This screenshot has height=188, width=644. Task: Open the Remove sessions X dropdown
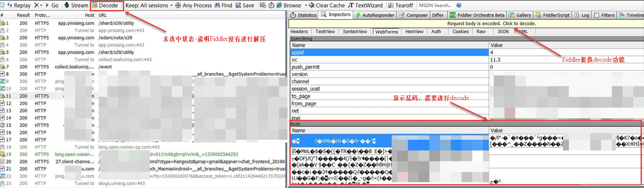[x=38, y=5]
